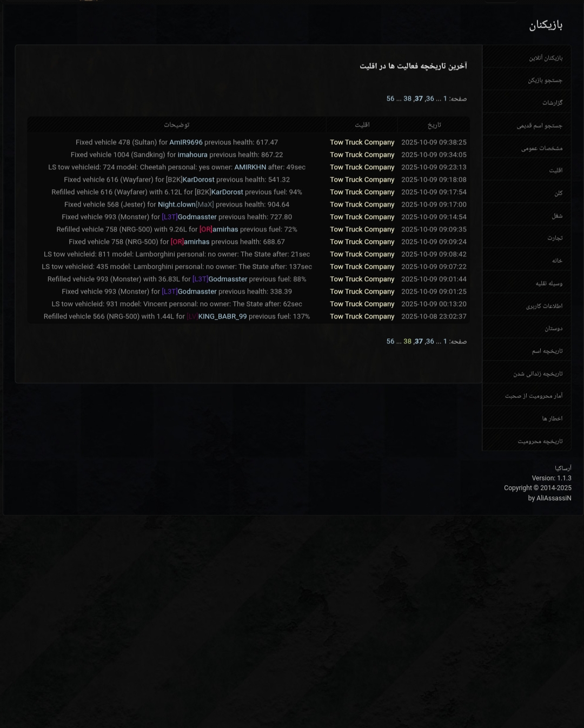Jump to page 1 in bottom pagination
The width and height of the screenshot is (584, 728).
pos(445,341)
